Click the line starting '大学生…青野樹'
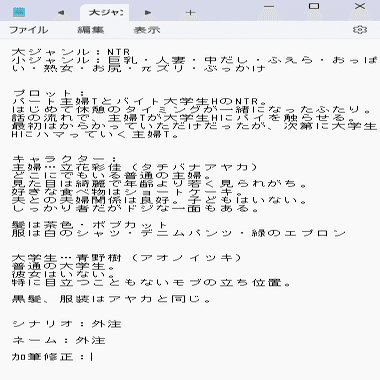This screenshot has width=380, height=380. 127,258
